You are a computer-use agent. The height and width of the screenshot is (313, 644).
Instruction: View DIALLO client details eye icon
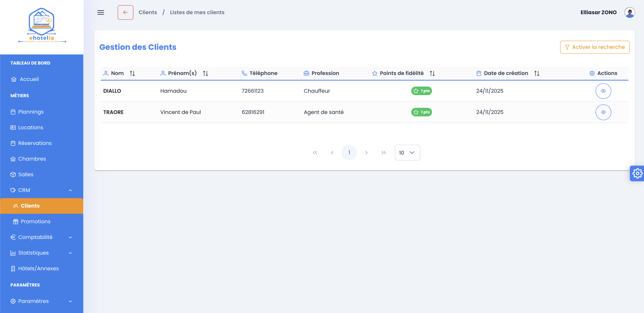click(603, 91)
